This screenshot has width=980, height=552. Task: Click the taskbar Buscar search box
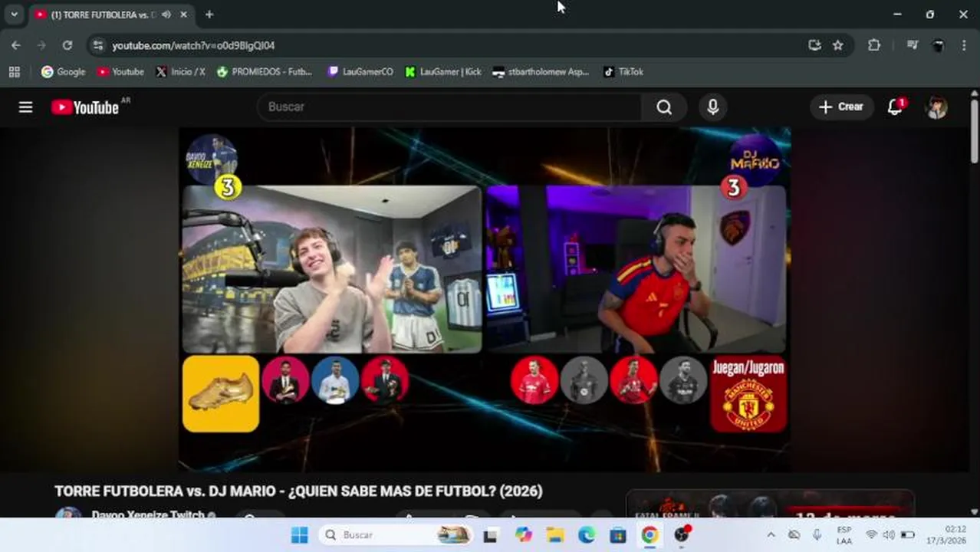tap(397, 535)
